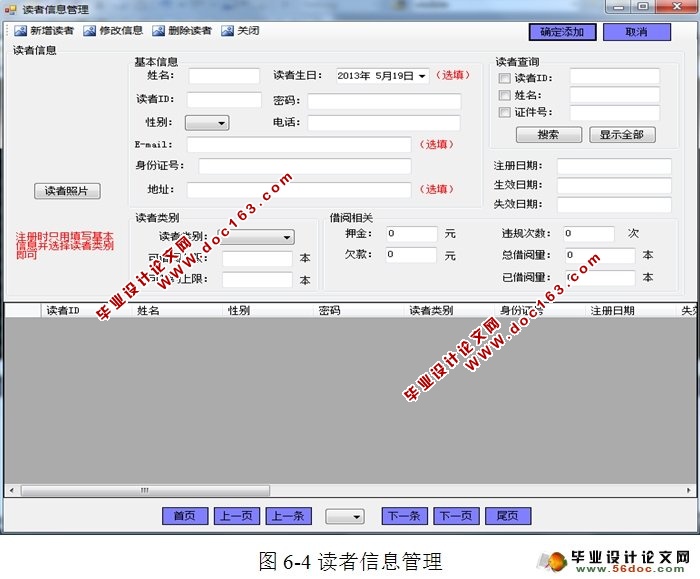Click the 下一条 button

coord(404,516)
